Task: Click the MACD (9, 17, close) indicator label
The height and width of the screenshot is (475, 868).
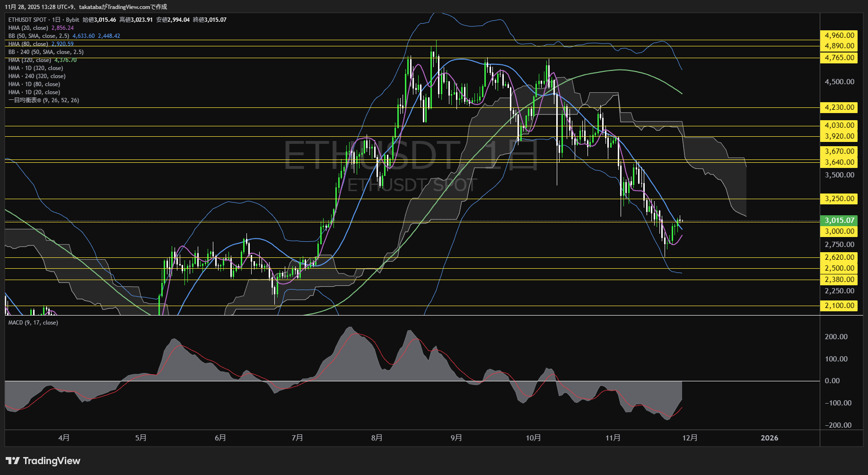Action: (x=33, y=322)
